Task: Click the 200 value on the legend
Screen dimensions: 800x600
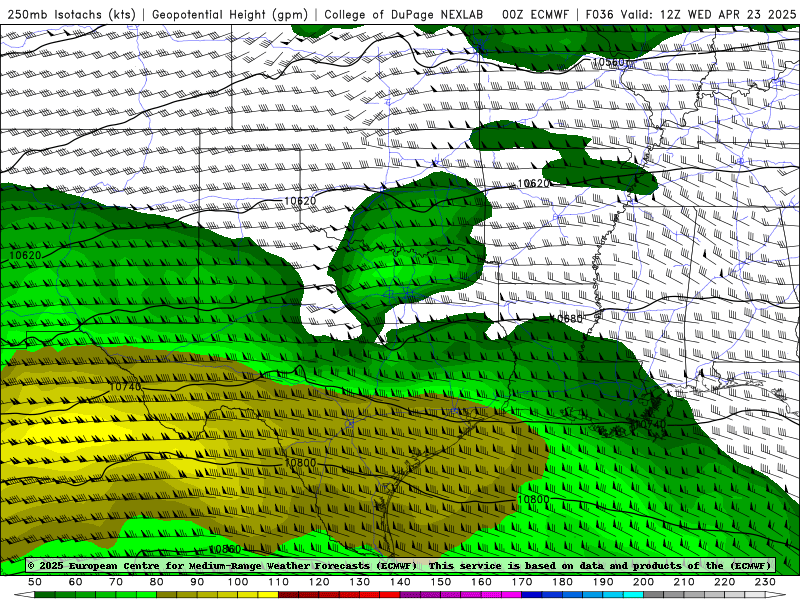Action: pyautogui.click(x=643, y=582)
